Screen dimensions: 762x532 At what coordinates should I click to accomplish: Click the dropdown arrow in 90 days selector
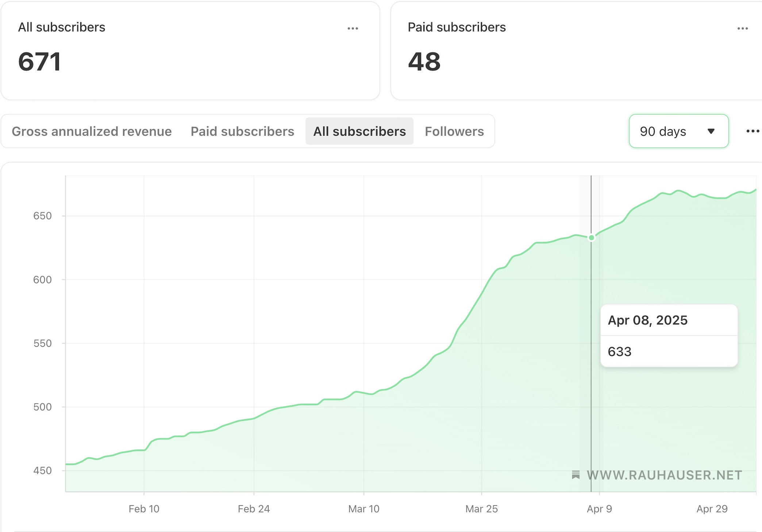tap(711, 131)
